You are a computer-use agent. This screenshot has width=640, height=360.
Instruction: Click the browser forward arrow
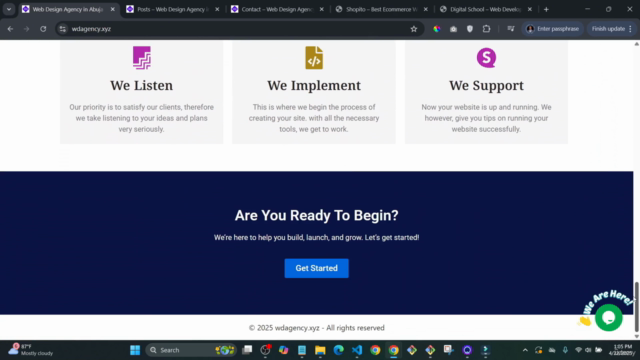click(x=27, y=29)
